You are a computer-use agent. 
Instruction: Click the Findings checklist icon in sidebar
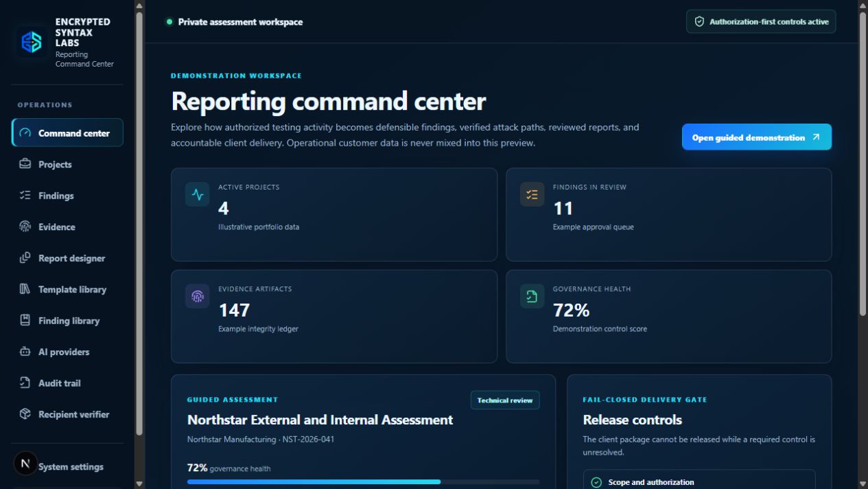click(x=25, y=196)
